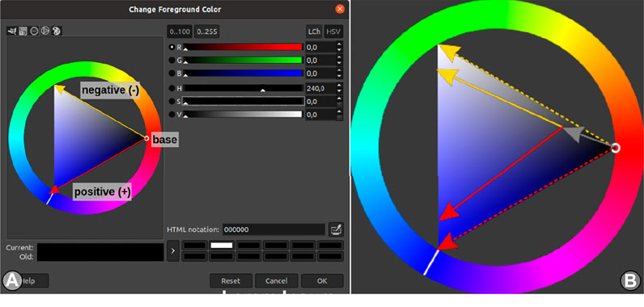644x307 pixels.
Task: Switch to the 0..255 range tab
Action: click(x=207, y=32)
